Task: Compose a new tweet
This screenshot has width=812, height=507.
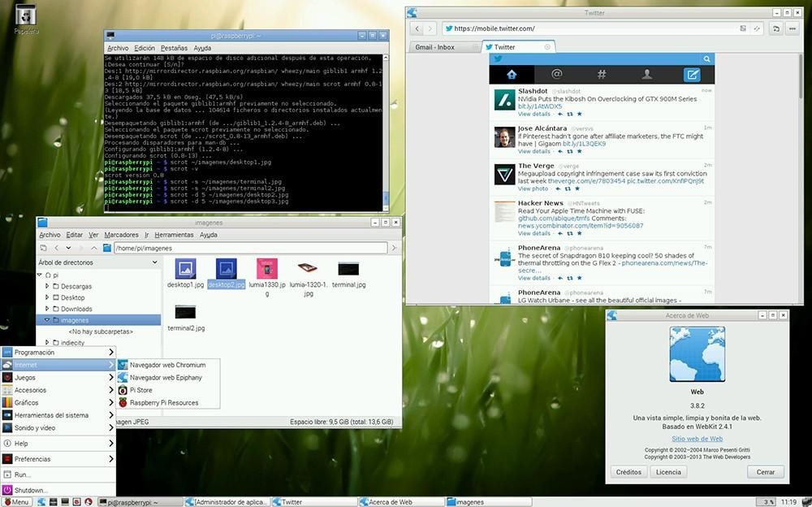Action: tap(692, 74)
